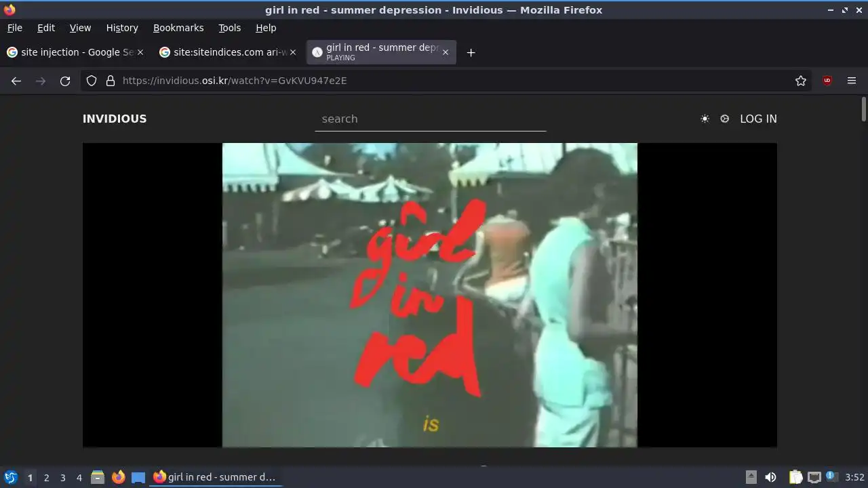Open the Edit menu
This screenshot has width=868, height=488.
pos(46,28)
